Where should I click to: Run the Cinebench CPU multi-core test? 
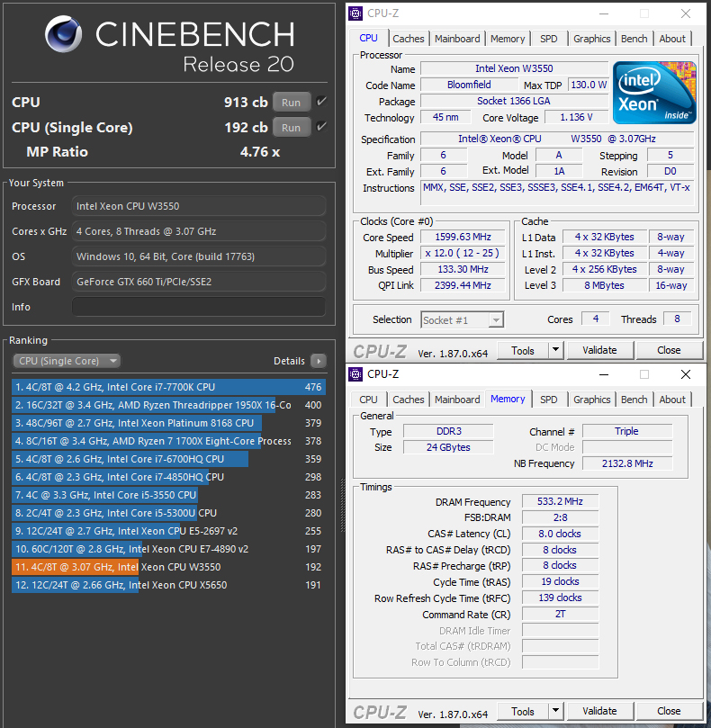pos(292,103)
